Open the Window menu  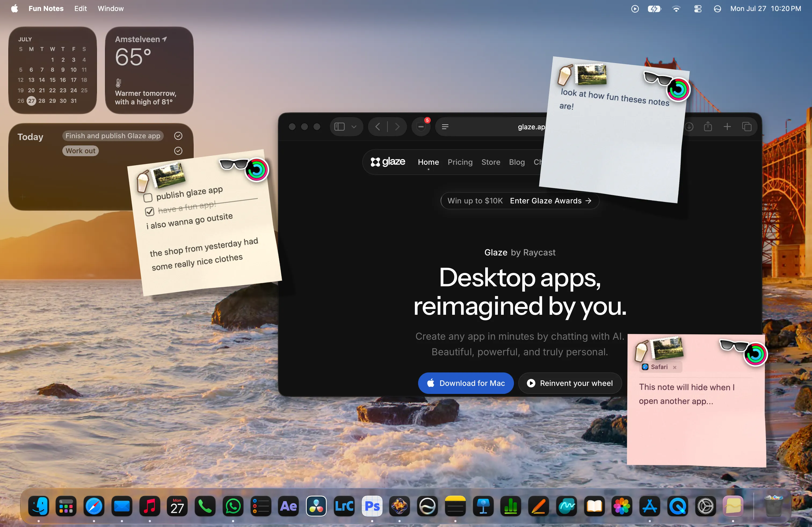[x=111, y=9]
